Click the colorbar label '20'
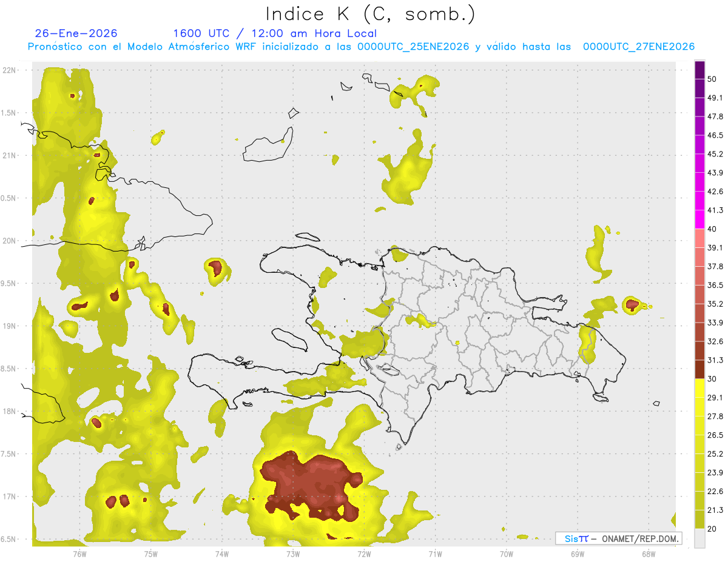The image size is (728, 562). tap(712, 529)
